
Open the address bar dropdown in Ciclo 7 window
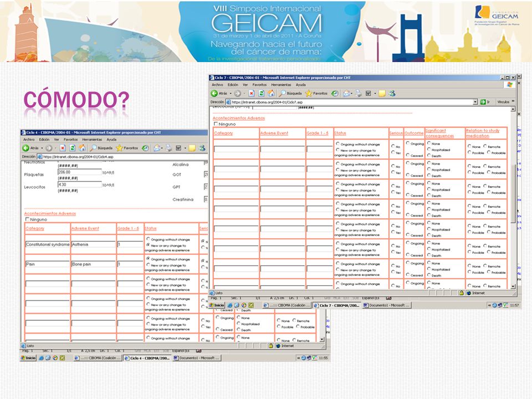pos(475,102)
